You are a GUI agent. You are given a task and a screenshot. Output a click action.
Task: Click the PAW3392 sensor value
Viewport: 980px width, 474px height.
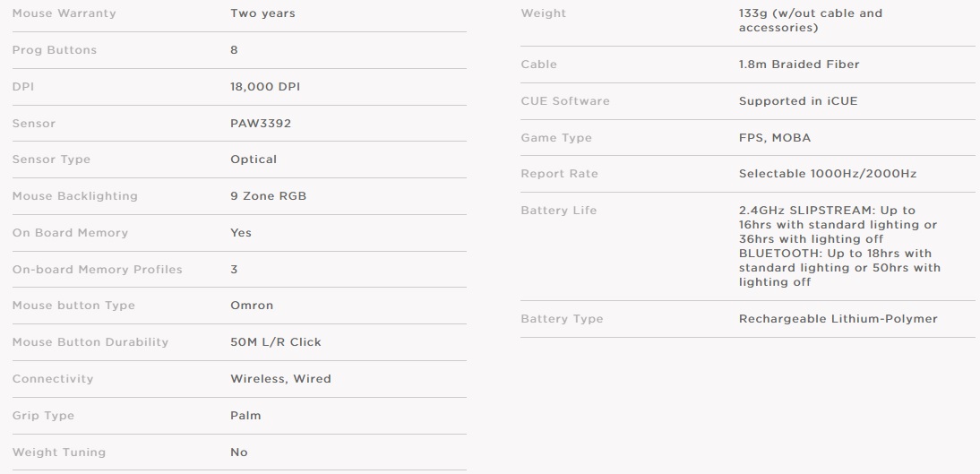coord(261,124)
